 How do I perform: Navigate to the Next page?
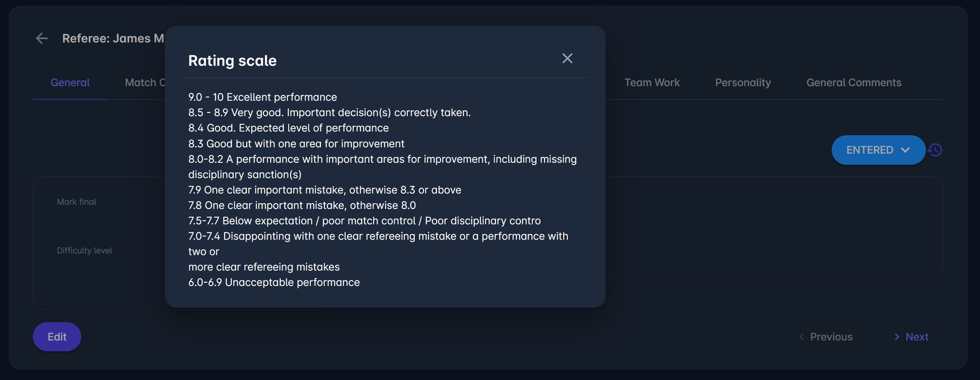tap(912, 337)
